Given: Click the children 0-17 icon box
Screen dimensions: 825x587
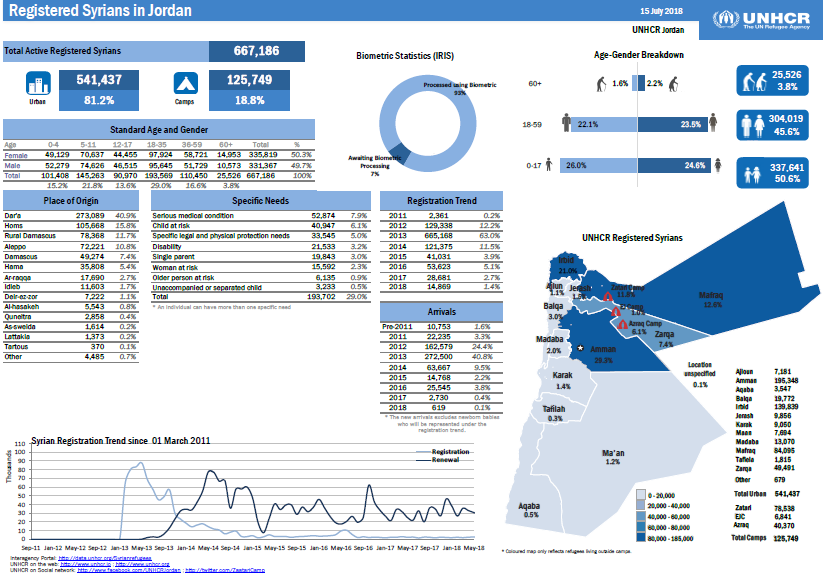Looking at the screenshot, I should 755,171.
